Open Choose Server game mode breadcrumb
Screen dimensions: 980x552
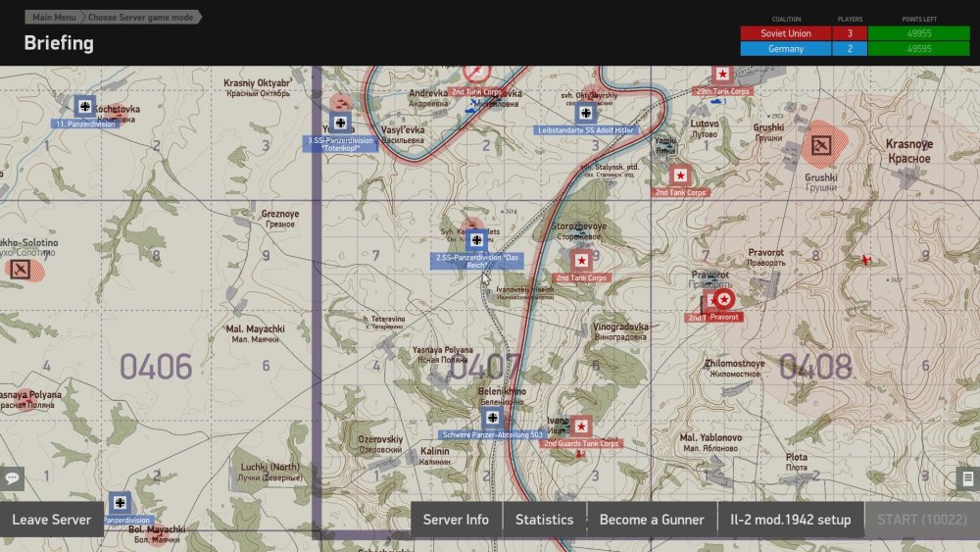pos(140,17)
